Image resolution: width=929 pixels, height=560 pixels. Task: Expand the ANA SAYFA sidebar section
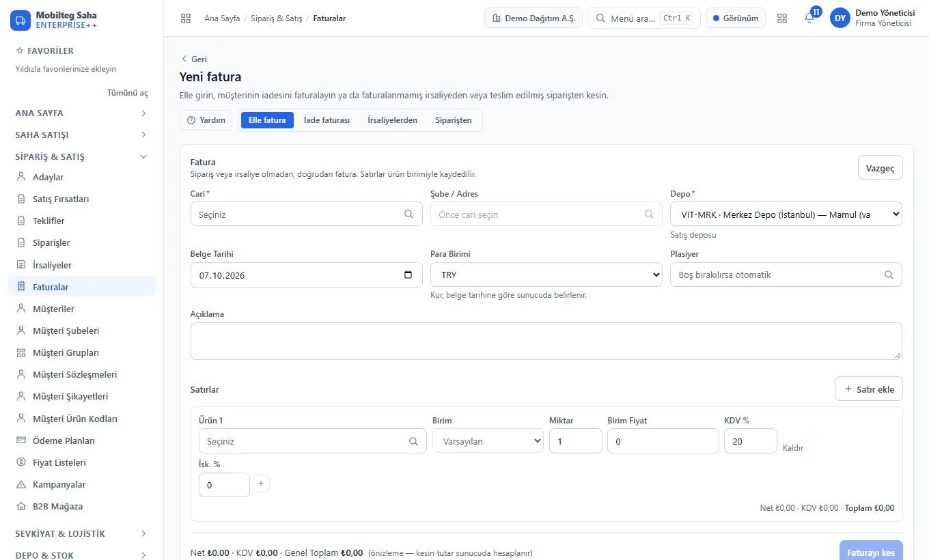(x=82, y=113)
